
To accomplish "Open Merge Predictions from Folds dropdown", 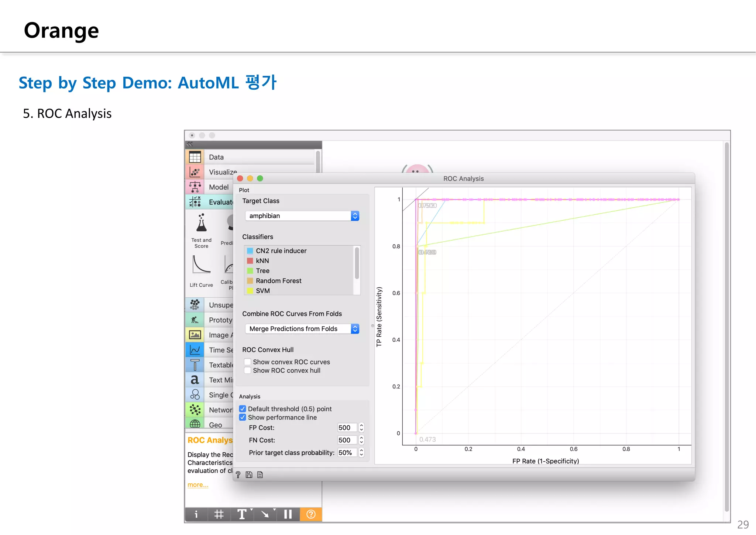I will coord(302,329).
